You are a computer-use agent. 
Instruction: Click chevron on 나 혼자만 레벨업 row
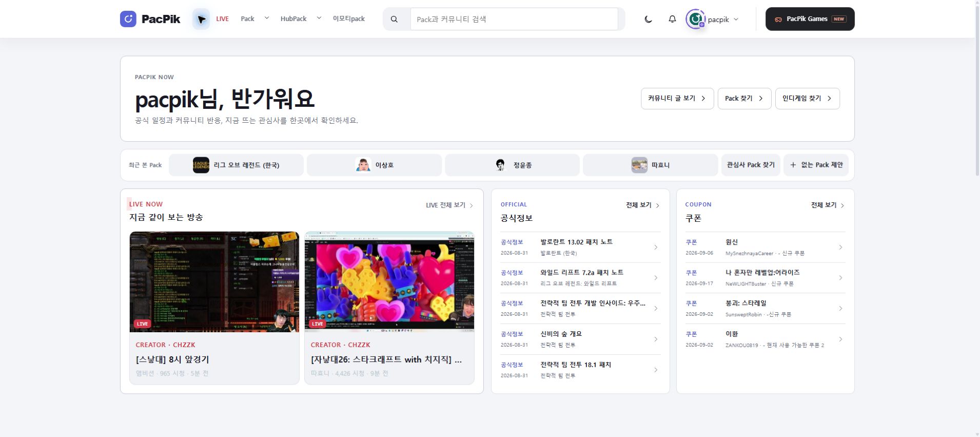tap(840, 278)
